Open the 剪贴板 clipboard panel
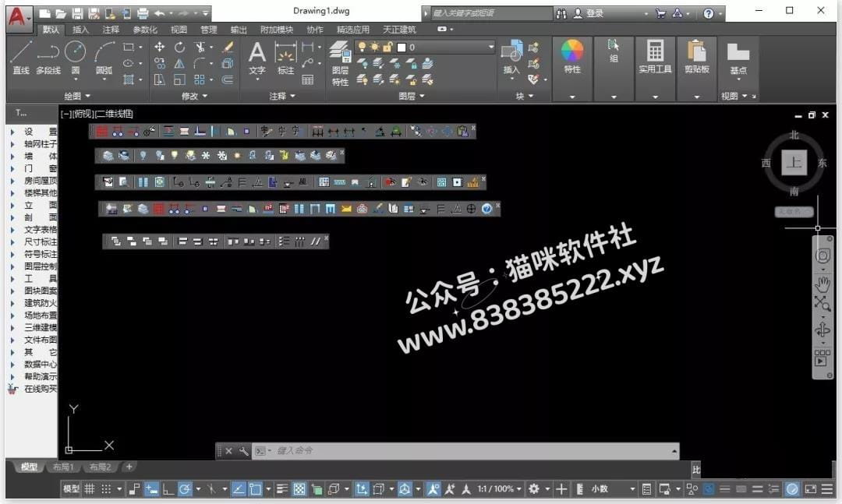The width and height of the screenshot is (842, 504). pyautogui.click(x=696, y=56)
